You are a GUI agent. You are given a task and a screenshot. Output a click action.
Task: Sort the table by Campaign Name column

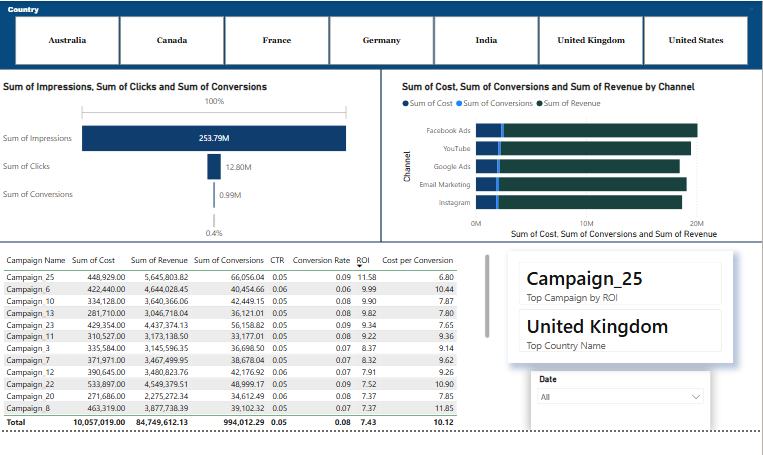click(36, 260)
